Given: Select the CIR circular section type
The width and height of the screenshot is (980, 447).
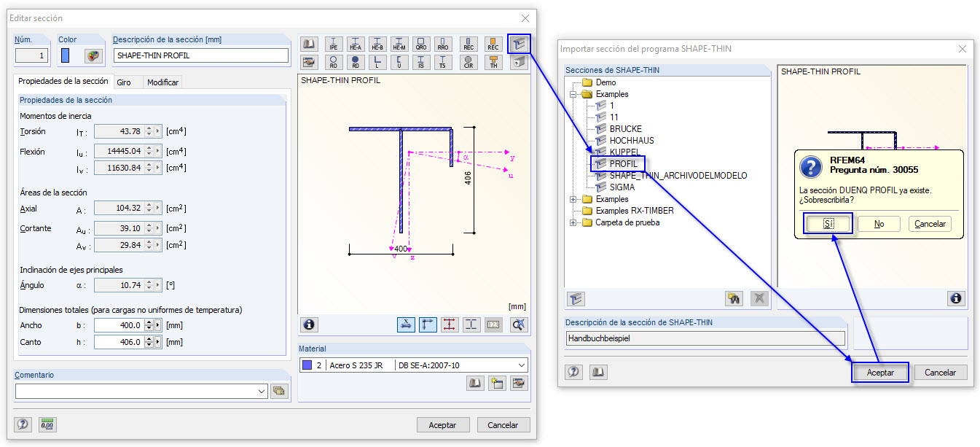Looking at the screenshot, I should (x=469, y=63).
